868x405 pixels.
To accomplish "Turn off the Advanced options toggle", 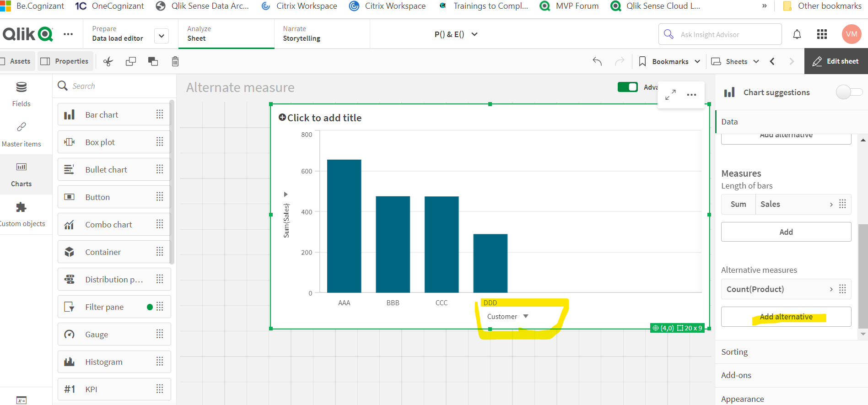I will pyautogui.click(x=627, y=87).
